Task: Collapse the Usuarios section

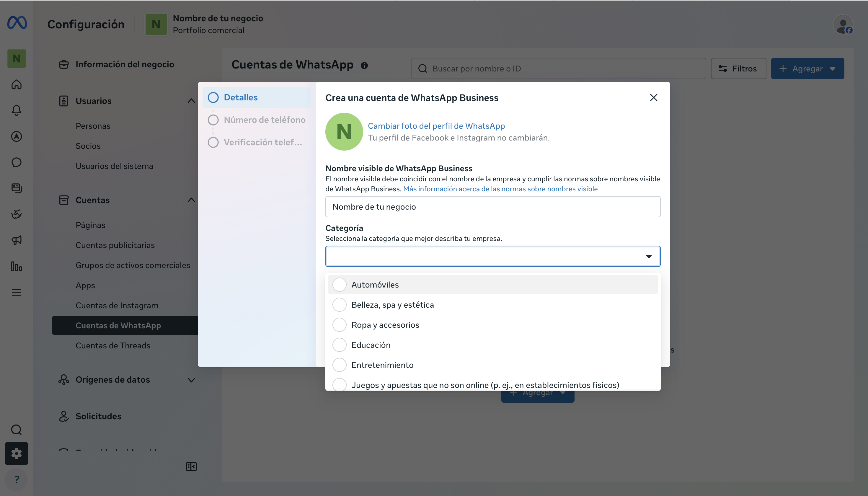Action: click(191, 101)
